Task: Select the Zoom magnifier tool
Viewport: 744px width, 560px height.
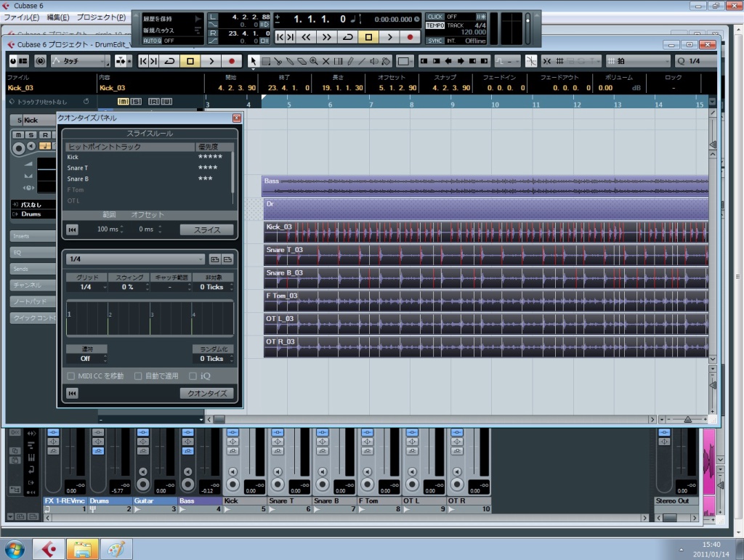Action: (x=314, y=61)
